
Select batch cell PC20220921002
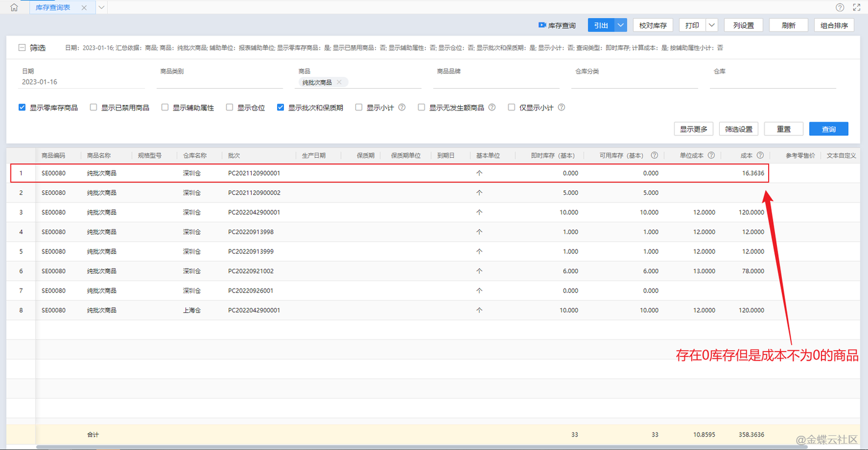click(250, 271)
